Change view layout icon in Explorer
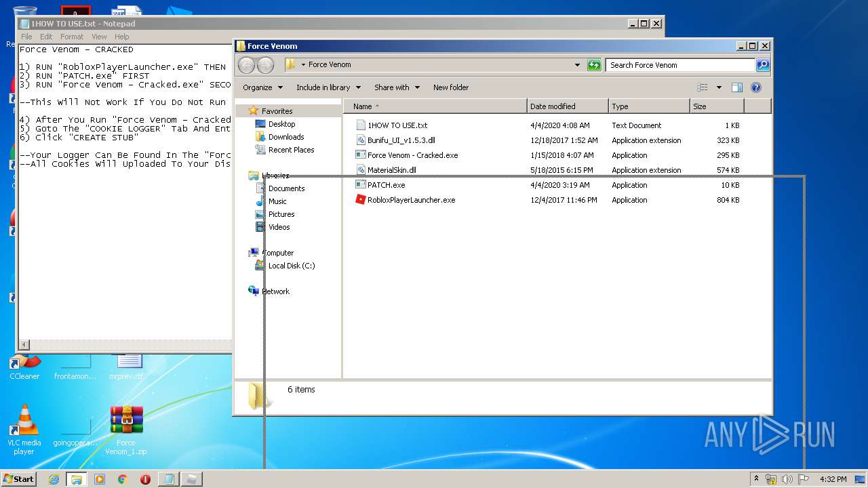 point(703,87)
